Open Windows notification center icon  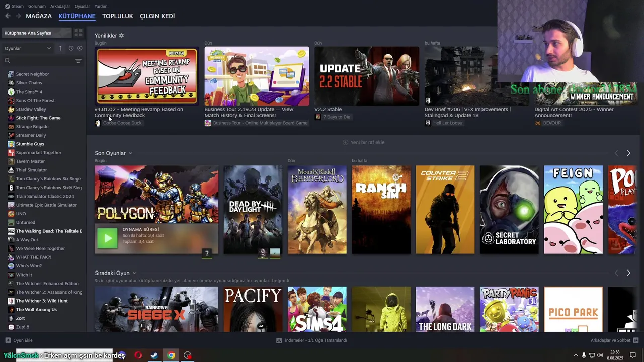tap(633, 355)
